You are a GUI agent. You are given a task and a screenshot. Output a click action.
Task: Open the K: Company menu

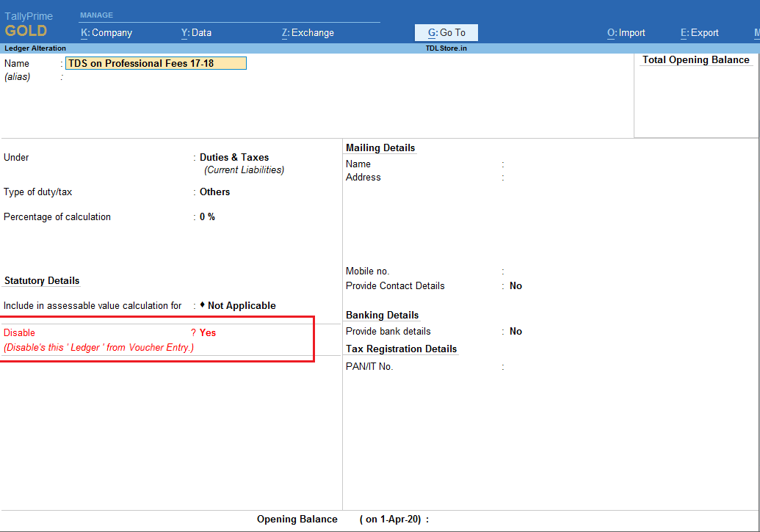tap(106, 32)
